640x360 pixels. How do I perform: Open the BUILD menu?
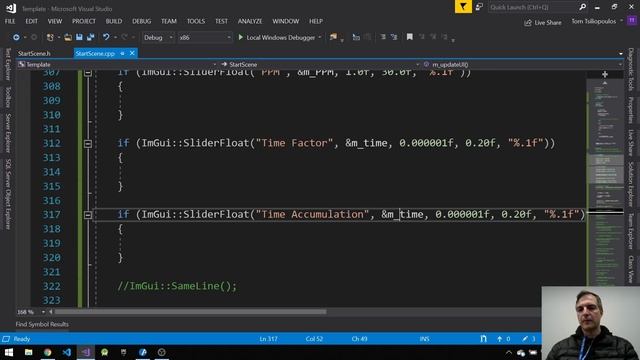coord(114,21)
